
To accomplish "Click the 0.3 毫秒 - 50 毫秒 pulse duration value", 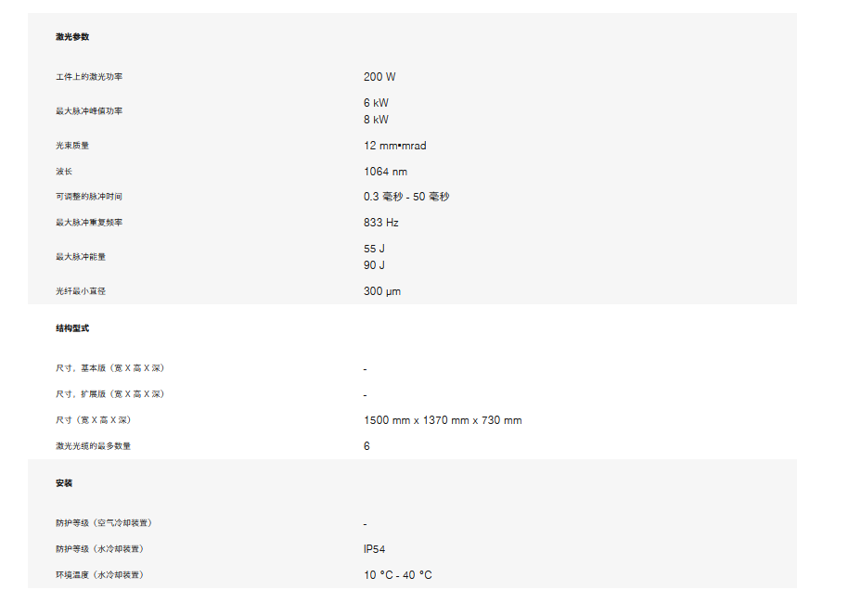I will (x=406, y=197).
